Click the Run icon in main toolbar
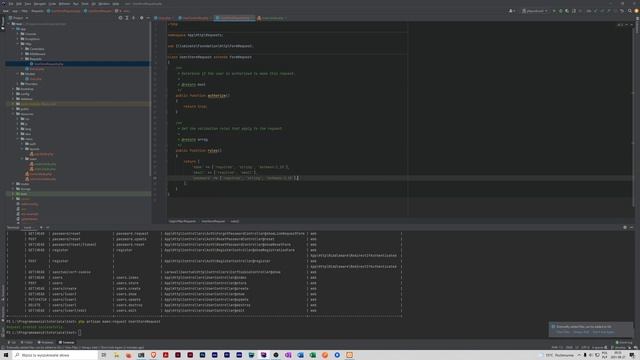Screen dimensions: 640x360 [x=554, y=11]
